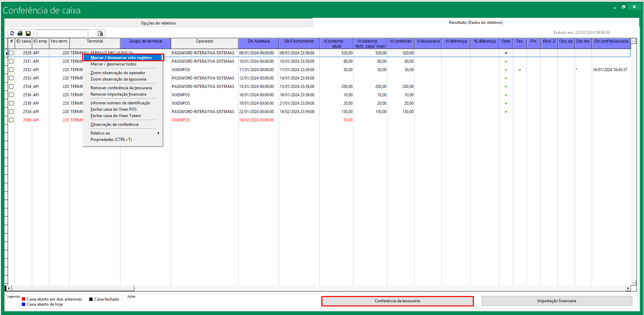This screenshot has height=315, width=644.
Task: Tick the checkbox for caixa 2534
Action: pos(11,87)
